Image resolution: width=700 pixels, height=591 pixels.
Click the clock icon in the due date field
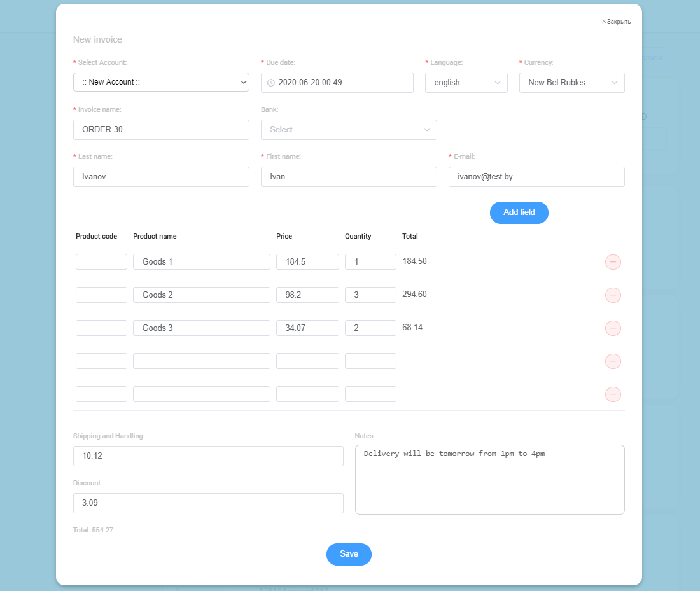coord(270,82)
